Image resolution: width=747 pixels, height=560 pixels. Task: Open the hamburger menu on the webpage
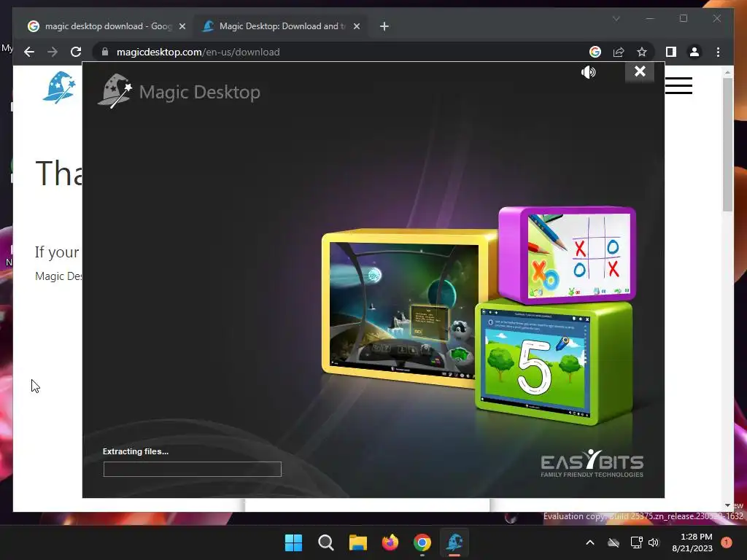(678, 86)
